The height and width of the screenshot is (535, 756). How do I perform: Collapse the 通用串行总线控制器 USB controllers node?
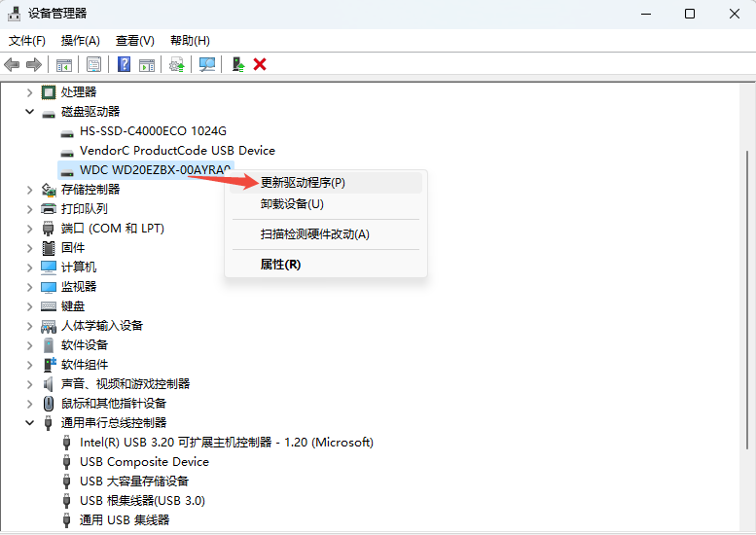click(x=30, y=423)
